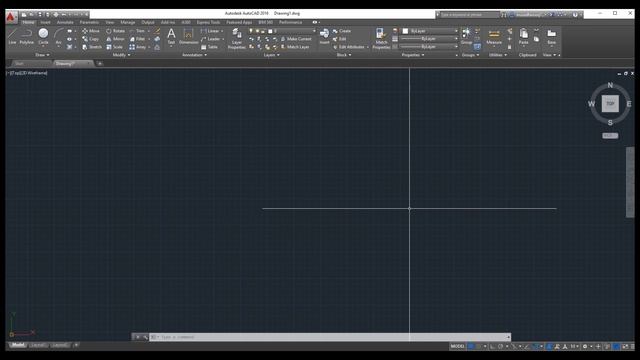Viewport: 640px width, 360px height.
Task: Click the Measure tool
Action: (494, 36)
